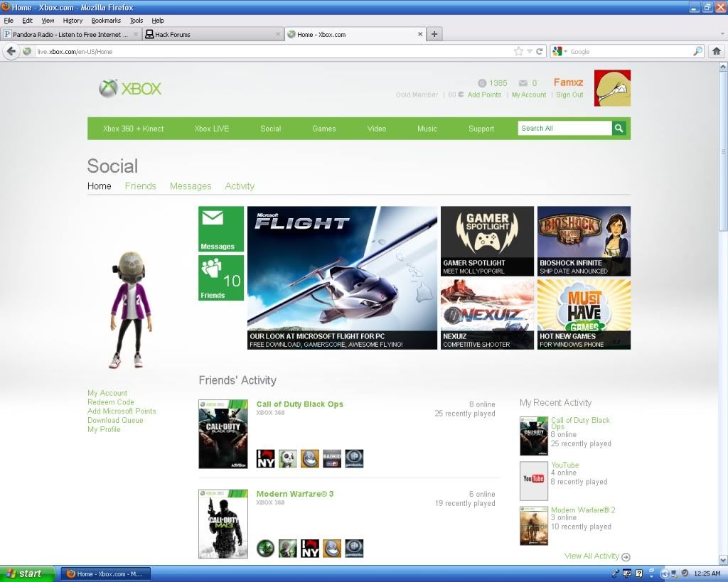This screenshot has height=582, width=728.
Task: Open URL bar history dropdown arrow
Action: point(529,51)
